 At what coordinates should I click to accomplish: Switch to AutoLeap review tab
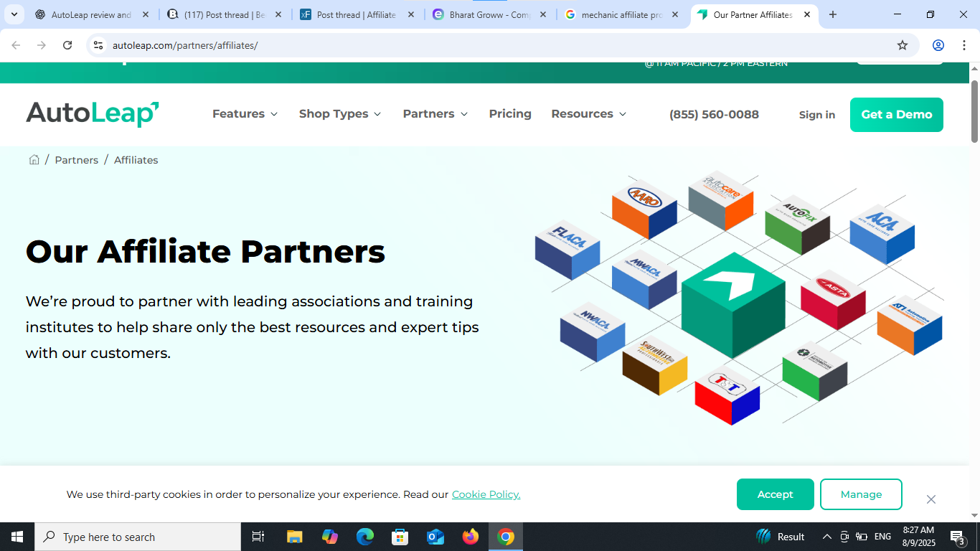92,14
